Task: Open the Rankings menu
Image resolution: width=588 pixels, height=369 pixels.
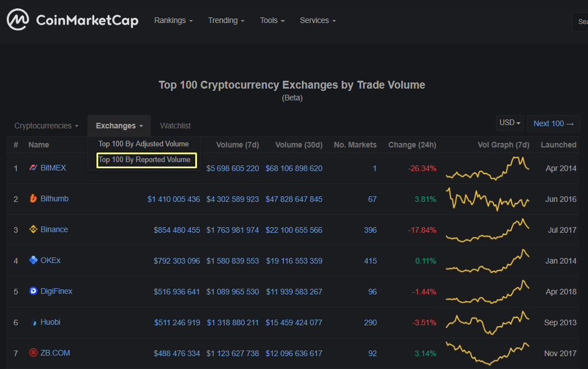Action: [173, 20]
